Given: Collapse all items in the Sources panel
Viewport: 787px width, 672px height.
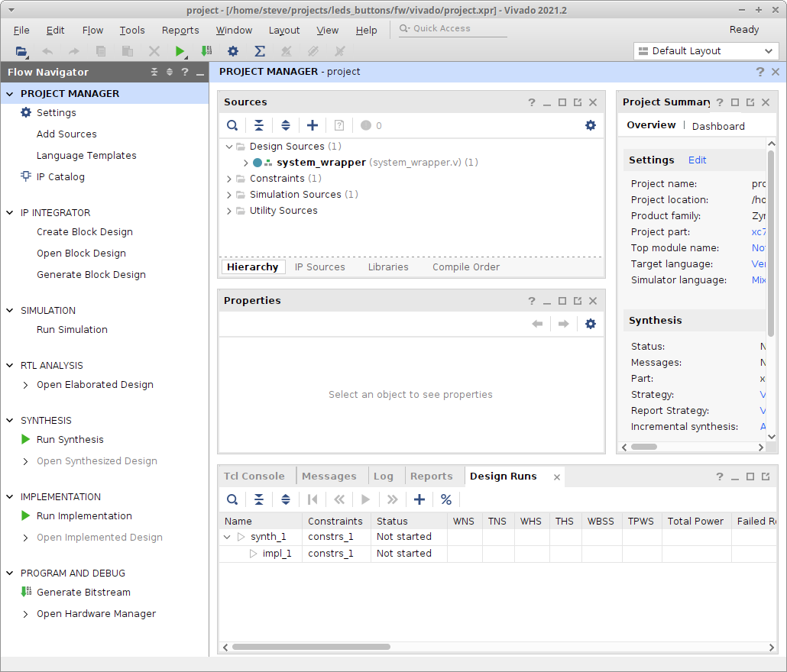Looking at the screenshot, I should [x=259, y=125].
